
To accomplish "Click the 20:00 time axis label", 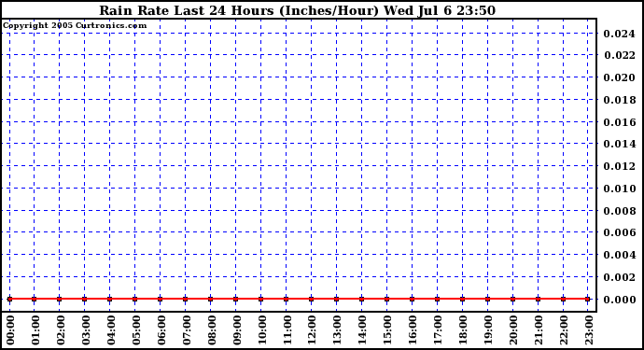I will tap(513, 329).
